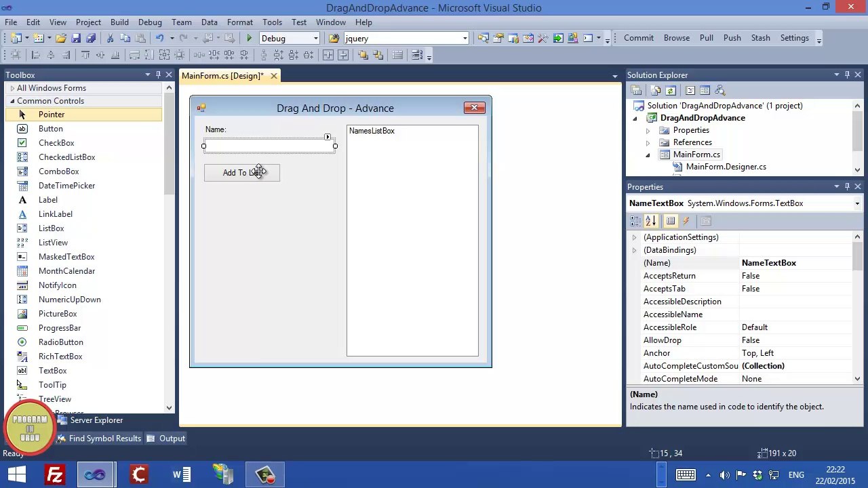The image size is (868, 488).
Task: Click the Find in Files icon beside jquery
Action: point(334,38)
